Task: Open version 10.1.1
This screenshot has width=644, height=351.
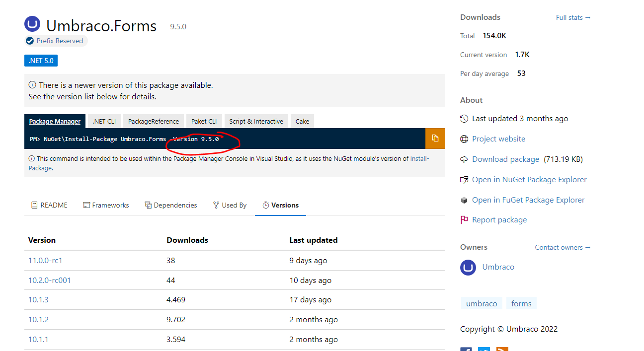Action: pos(38,340)
